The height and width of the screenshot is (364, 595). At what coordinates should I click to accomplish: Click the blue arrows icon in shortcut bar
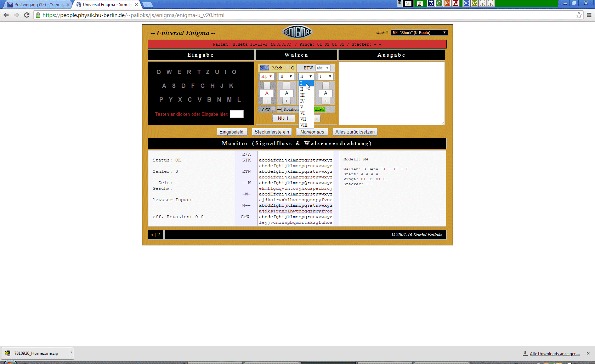pyautogui.click(x=466, y=4)
